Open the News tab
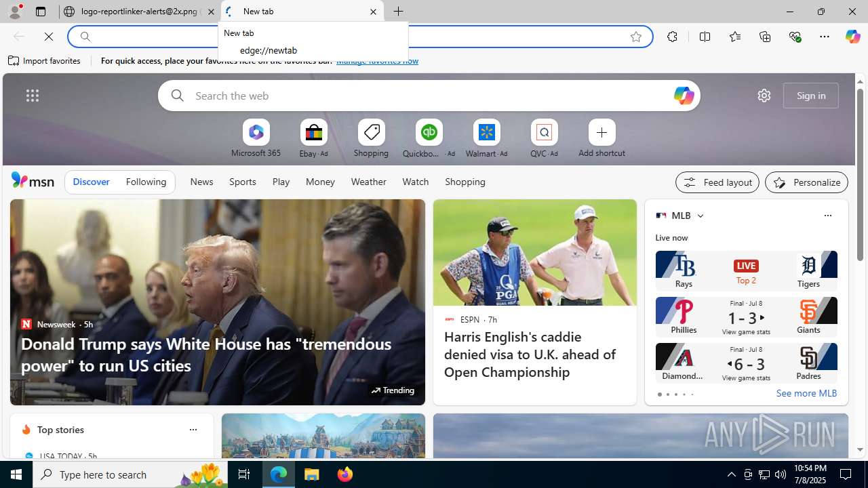This screenshot has height=488, width=868. (201, 182)
